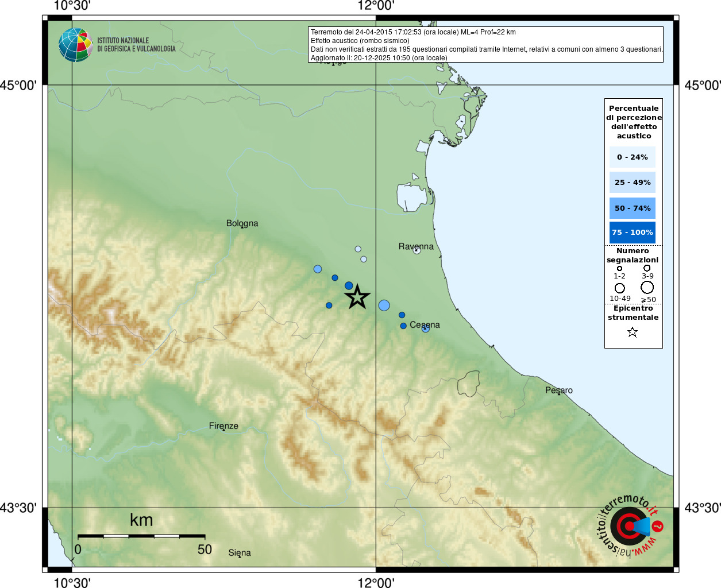Click the Cesena city label
Viewport: 721px width, 588px height.
tap(425, 324)
